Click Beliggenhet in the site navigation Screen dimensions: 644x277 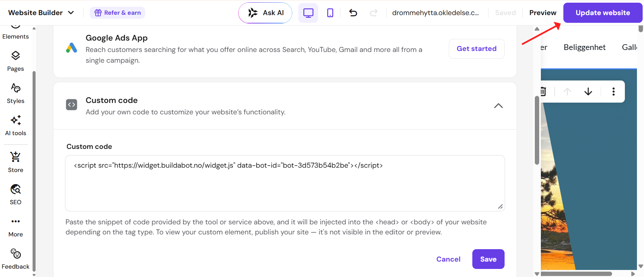pyautogui.click(x=585, y=47)
